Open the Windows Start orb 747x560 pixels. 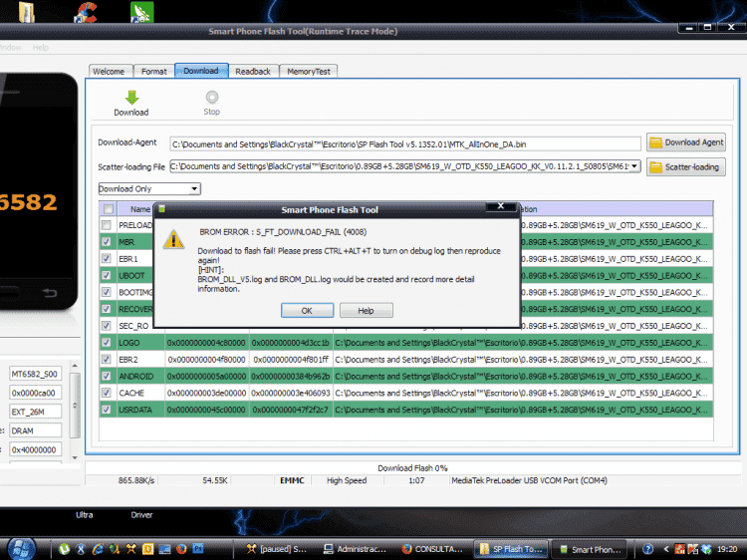tap(22, 549)
